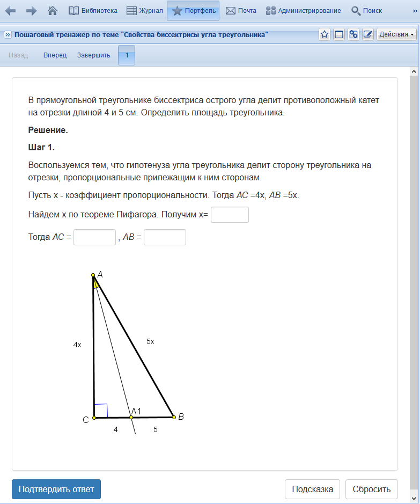The image size is (420, 504).
Task: Click the 'Решение.' heading text
Action: [x=48, y=130]
